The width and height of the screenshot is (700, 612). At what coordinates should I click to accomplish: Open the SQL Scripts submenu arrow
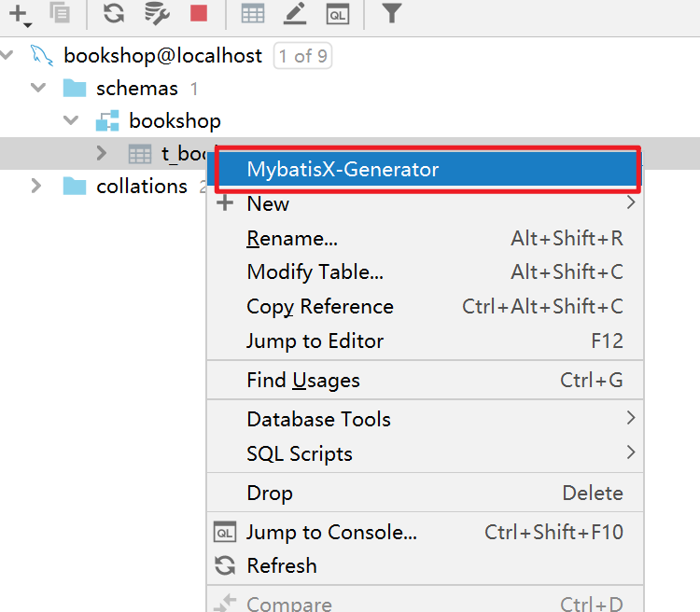[x=630, y=452]
